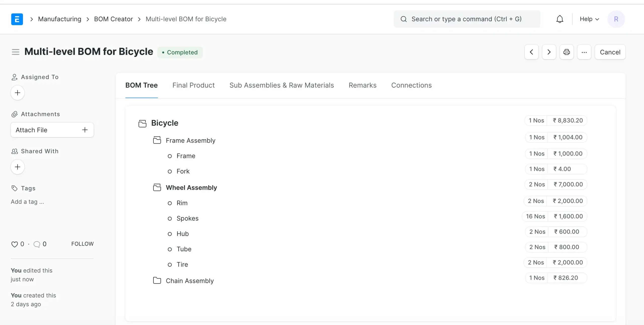Click the Hub item bullet icon
644x325 pixels.
(x=170, y=234)
